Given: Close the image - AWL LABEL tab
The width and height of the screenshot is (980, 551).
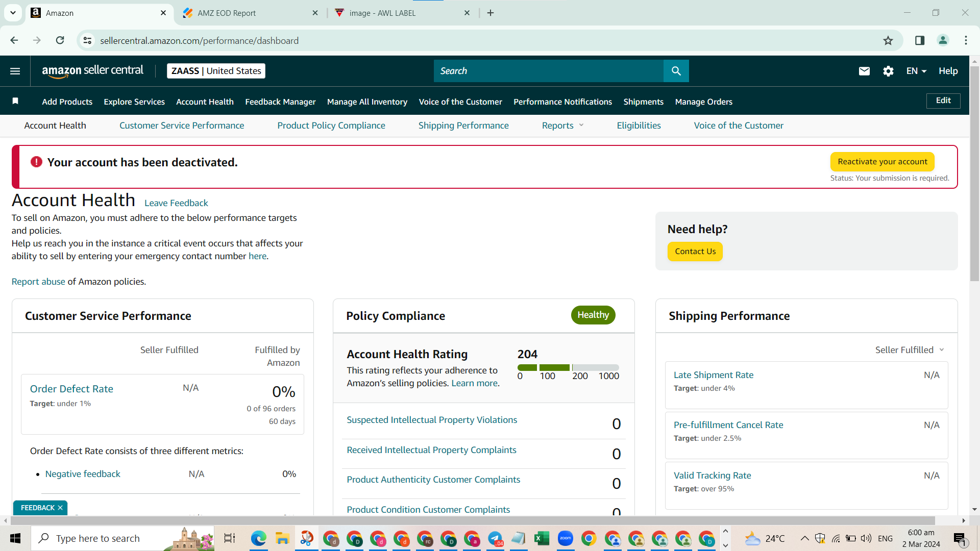Looking at the screenshot, I should pos(467,13).
